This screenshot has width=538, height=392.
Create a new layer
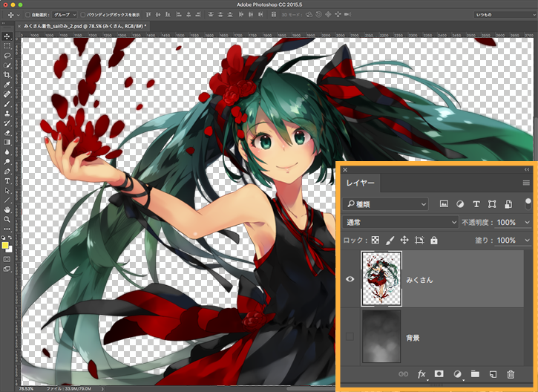tap(493, 373)
